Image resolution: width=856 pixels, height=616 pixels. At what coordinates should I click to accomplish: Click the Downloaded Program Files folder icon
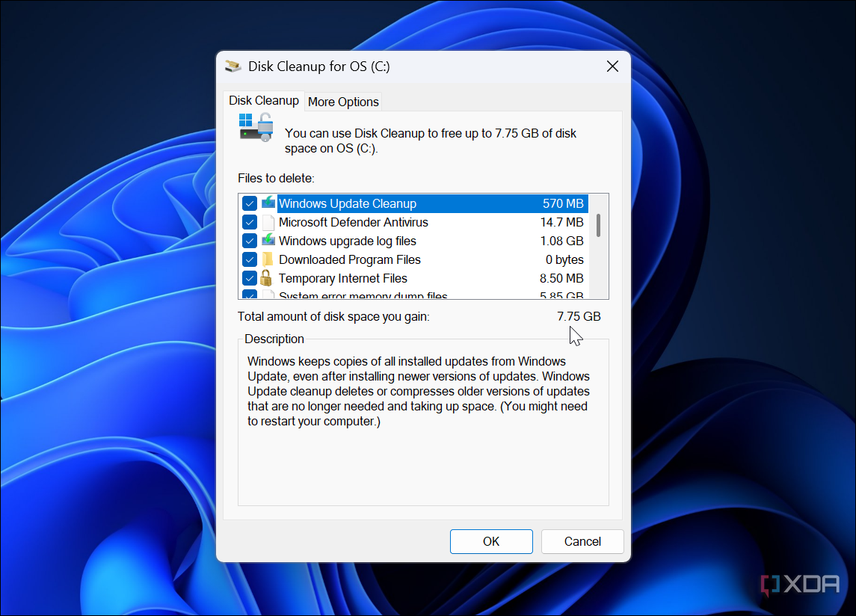(x=268, y=259)
